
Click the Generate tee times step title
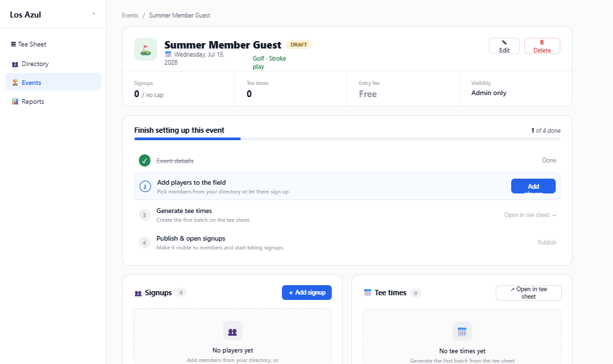[184, 211]
